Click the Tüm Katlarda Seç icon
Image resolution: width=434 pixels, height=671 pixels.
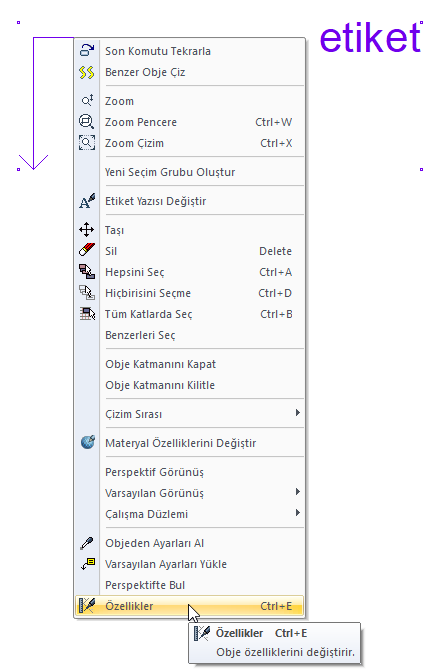point(86,314)
